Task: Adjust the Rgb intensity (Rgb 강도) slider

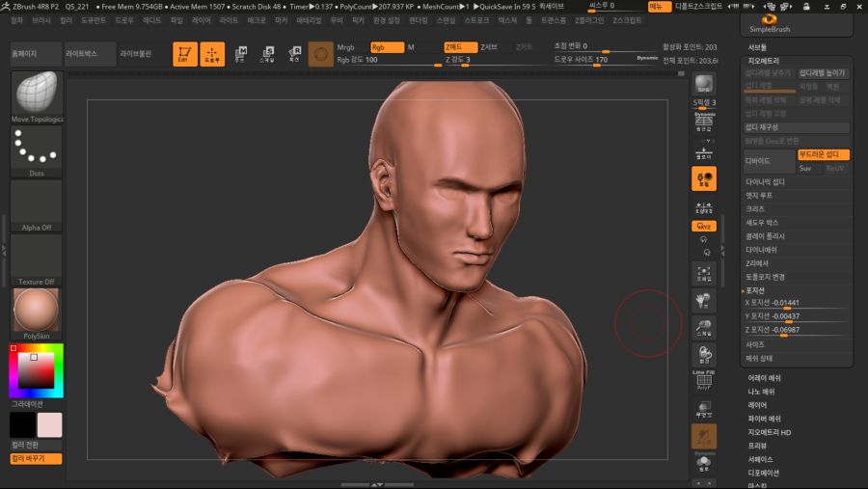Action: [x=389, y=61]
